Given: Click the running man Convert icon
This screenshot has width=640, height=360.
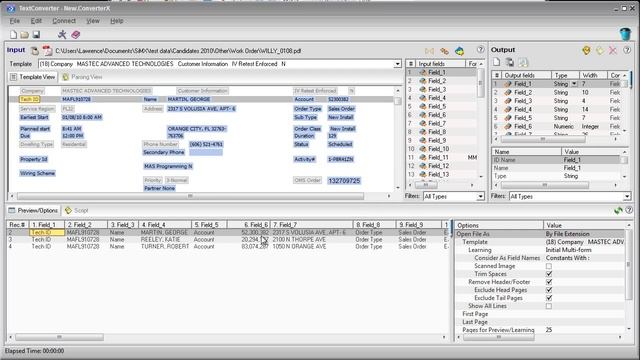Looking at the screenshot, I should tap(62, 35).
